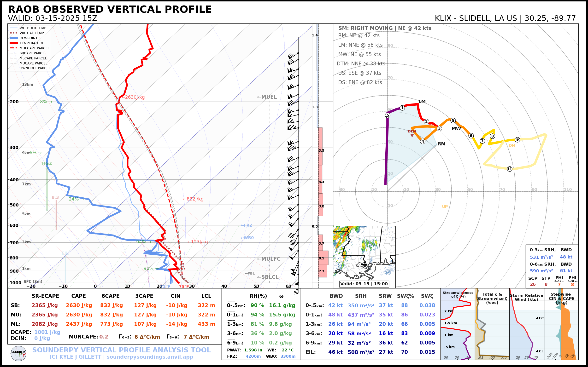Image resolution: width=588 pixels, height=367 pixels.
Task: Click the SounderPy logo badge
Action: [18, 353]
